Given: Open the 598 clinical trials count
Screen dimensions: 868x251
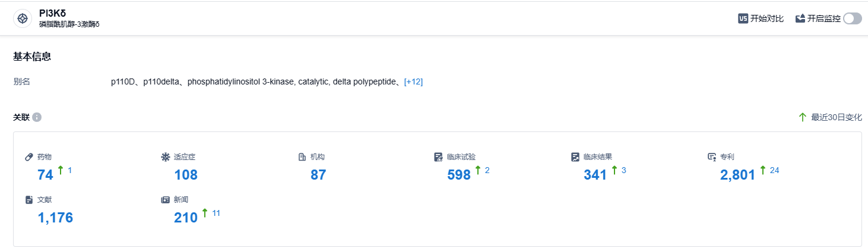Looking at the screenshot, I should coord(458,174).
